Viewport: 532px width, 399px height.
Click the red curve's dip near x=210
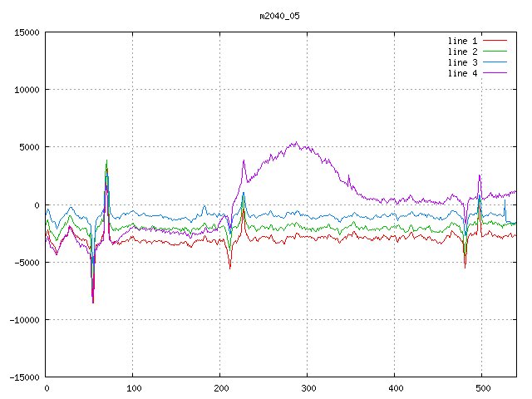[229, 268]
